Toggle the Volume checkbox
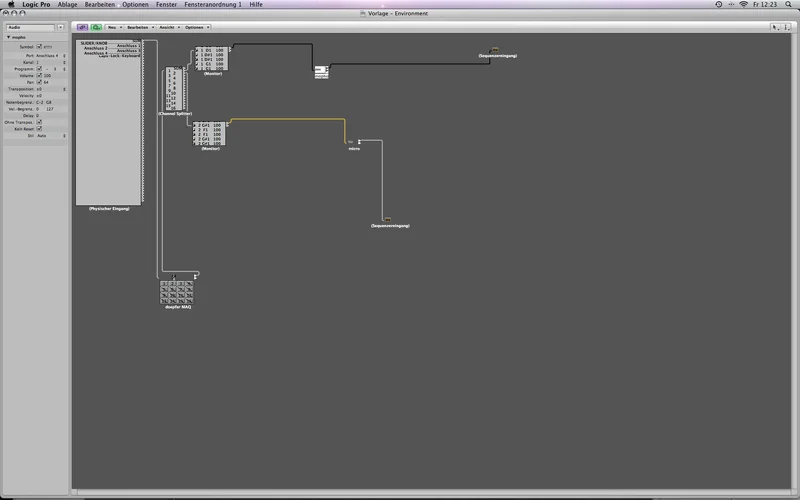This screenshot has width=800, height=500. pos(39,75)
